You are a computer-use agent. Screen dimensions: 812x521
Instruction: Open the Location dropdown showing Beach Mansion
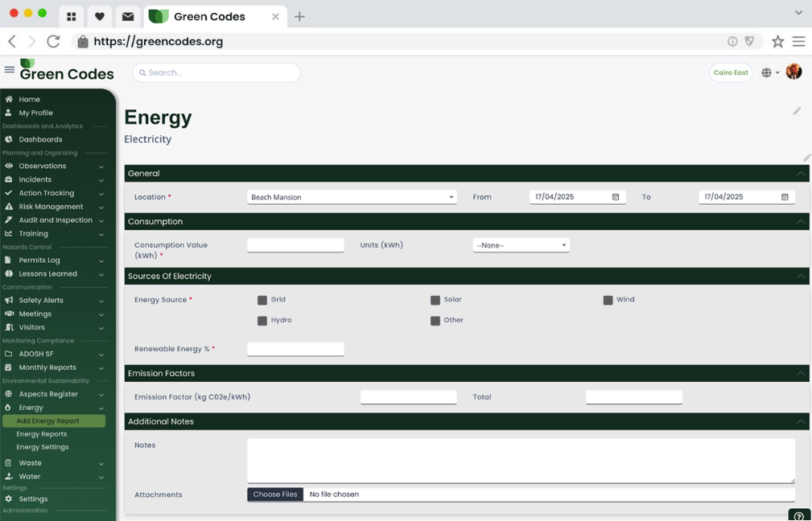[352, 196]
